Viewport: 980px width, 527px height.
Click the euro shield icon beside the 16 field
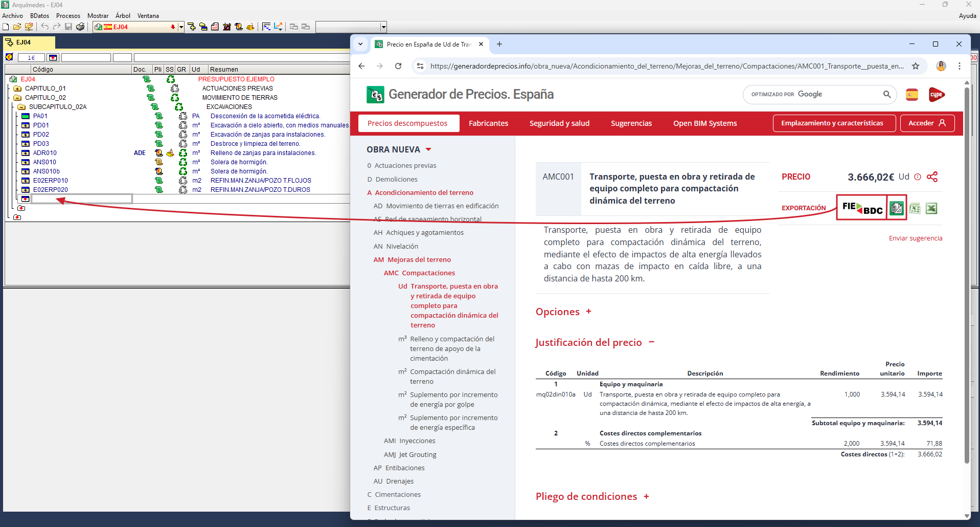[9, 57]
